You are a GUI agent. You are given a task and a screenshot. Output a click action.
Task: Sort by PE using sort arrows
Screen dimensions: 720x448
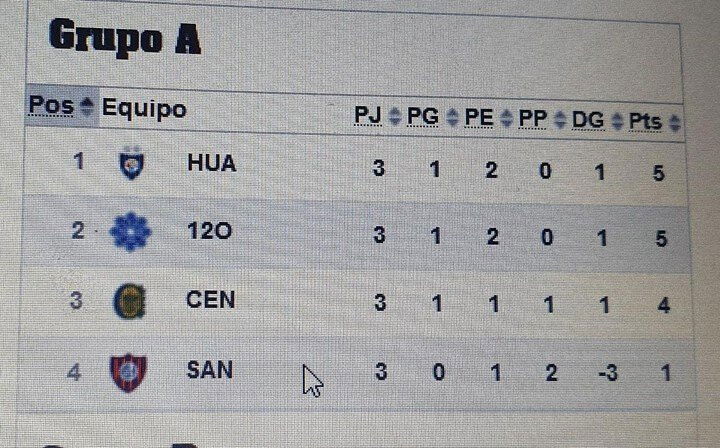506,118
